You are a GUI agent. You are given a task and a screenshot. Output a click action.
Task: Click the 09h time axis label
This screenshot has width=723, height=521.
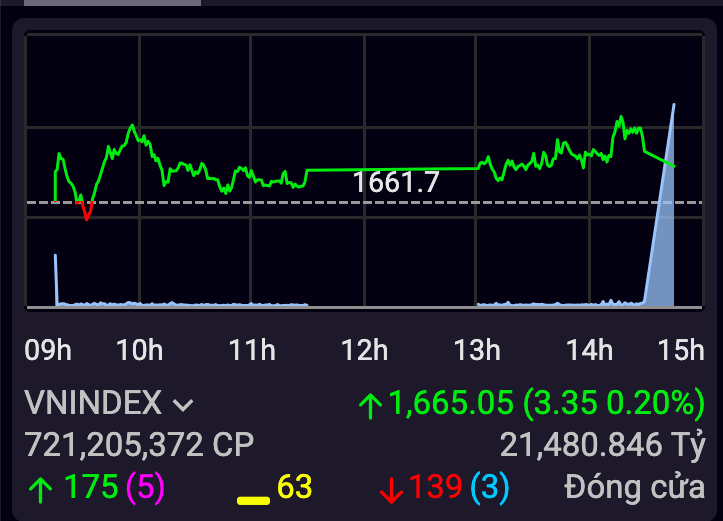tap(48, 350)
